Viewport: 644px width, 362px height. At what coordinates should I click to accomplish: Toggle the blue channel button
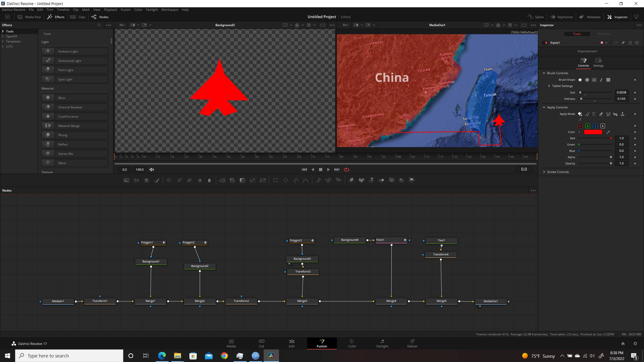pyautogui.click(x=595, y=126)
